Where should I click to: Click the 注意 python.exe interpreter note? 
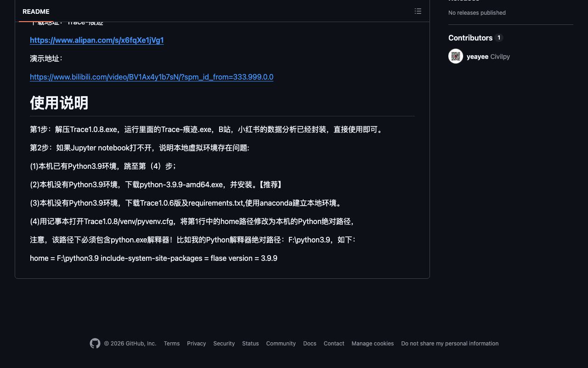coord(193,240)
